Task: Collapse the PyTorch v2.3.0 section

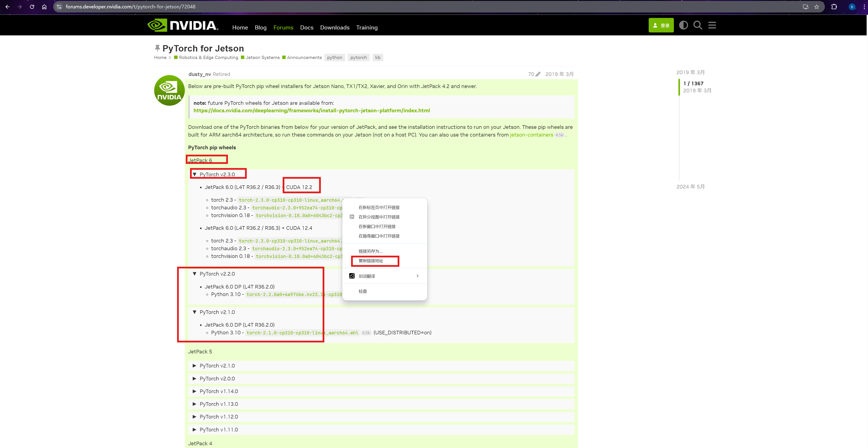Action: [217, 174]
